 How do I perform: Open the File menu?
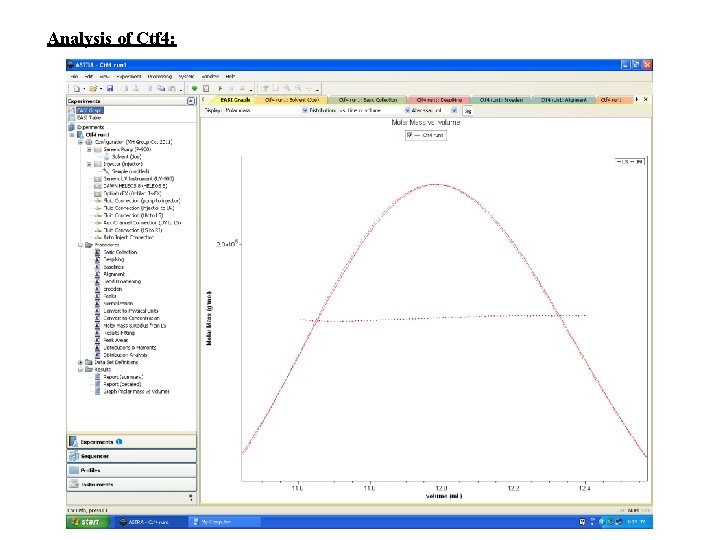pyautogui.click(x=74, y=76)
